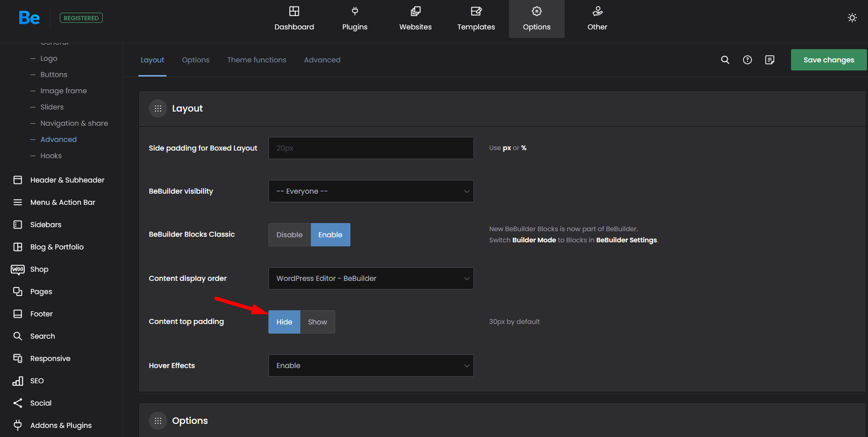The width and height of the screenshot is (868, 437).
Task: Open the Responsive settings link
Action: (50, 358)
